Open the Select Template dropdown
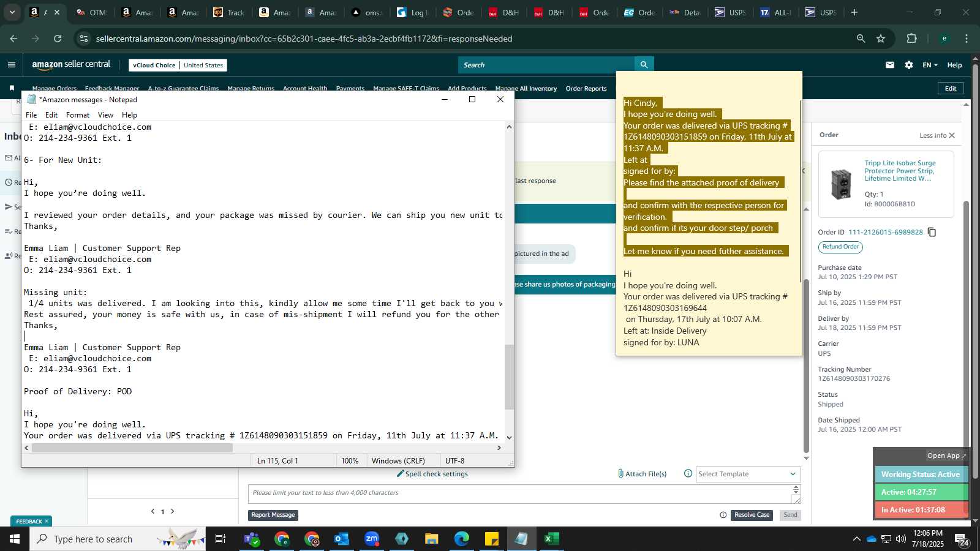Image resolution: width=980 pixels, height=551 pixels. 748,474
